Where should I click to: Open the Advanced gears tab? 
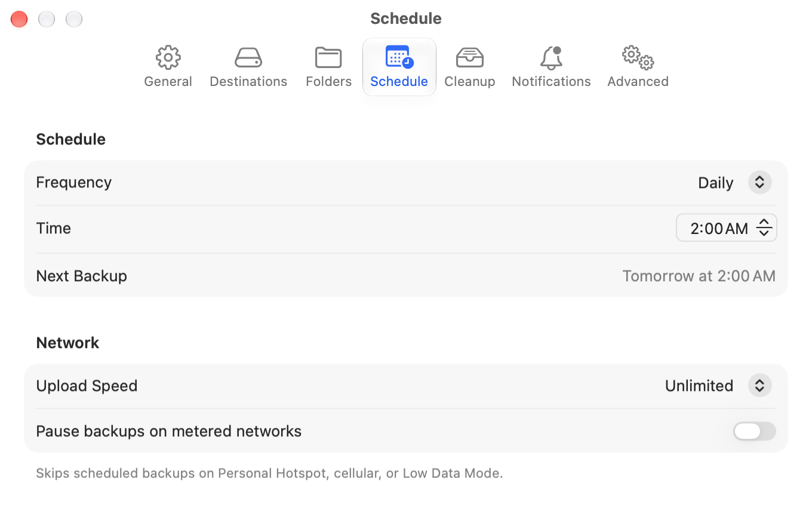point(638,67)
